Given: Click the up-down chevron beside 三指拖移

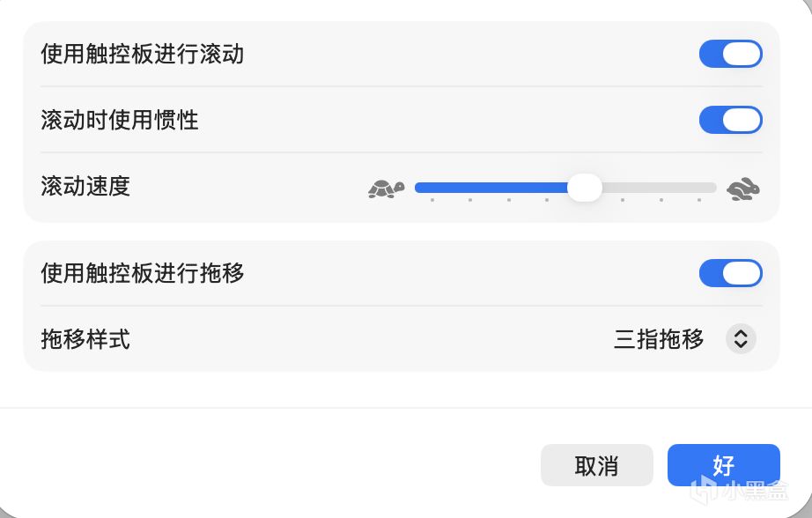Looking at the screenshot, I should coord(741,338).
